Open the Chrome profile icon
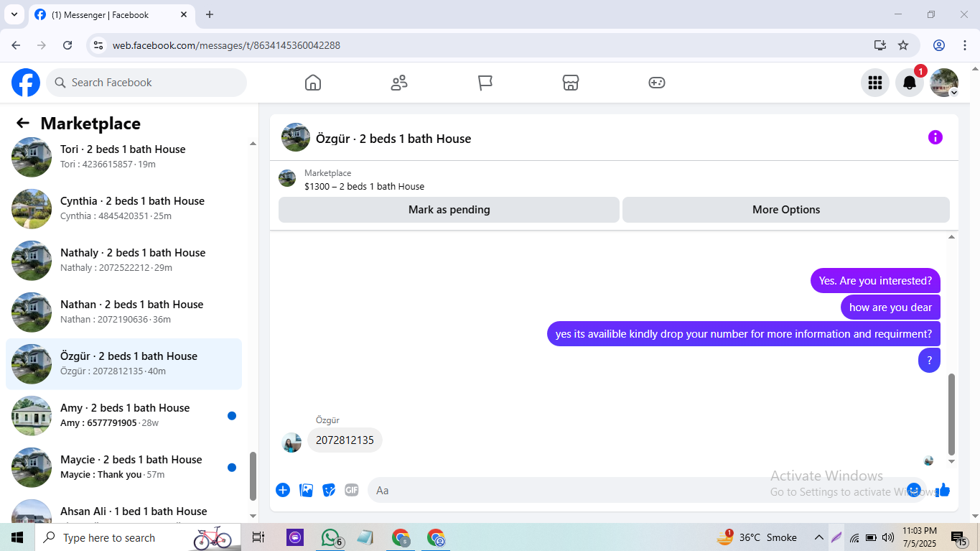 point(939,45)
